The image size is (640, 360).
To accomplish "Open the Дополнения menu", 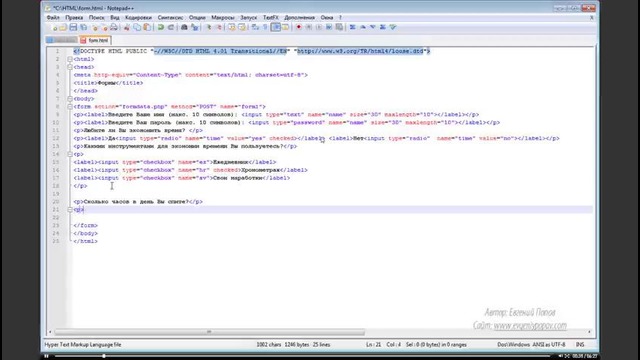I will (300, 18).
